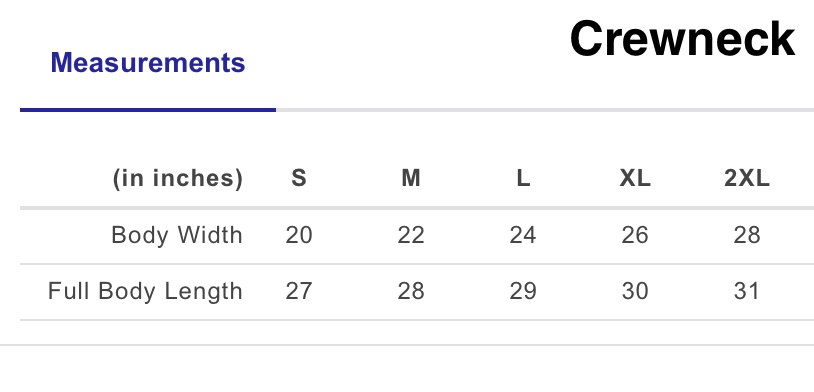Click full body length value 30
The width and height of the screenshot is (814, 392).
click(x=635, y=291)
